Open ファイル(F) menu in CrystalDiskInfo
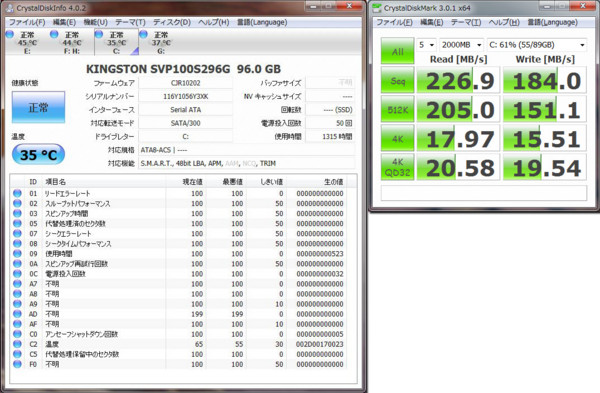Viewport: 600px width, 393px height. click(27, 22)
